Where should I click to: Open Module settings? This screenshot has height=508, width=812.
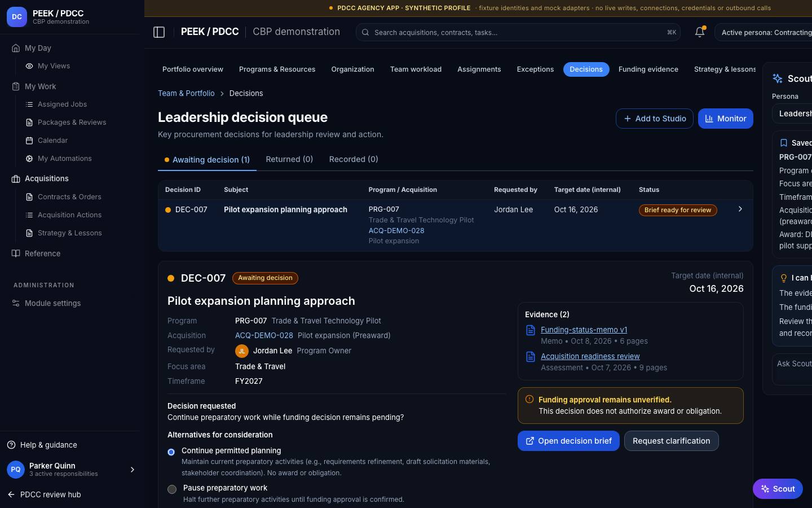click(52, 303)
